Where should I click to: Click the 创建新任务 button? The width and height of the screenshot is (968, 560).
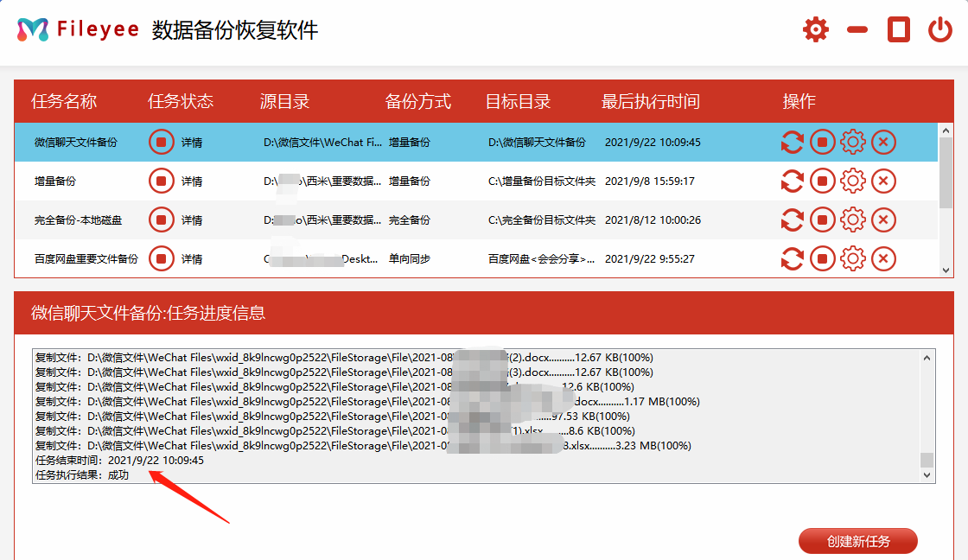pos(859,541)
